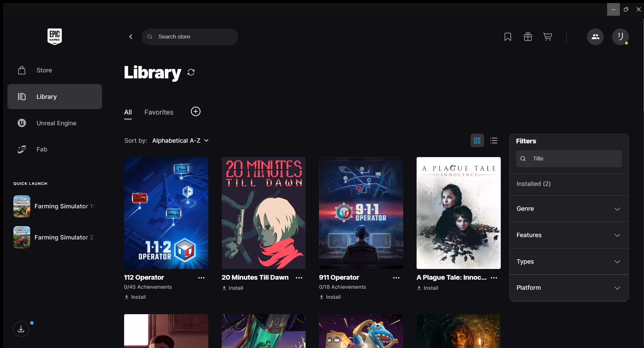Image resolution: width=644 pixels, height=348 pixels.
Task: Install A Plague Tale: Innocence
Action: click(x=428, y=288)
